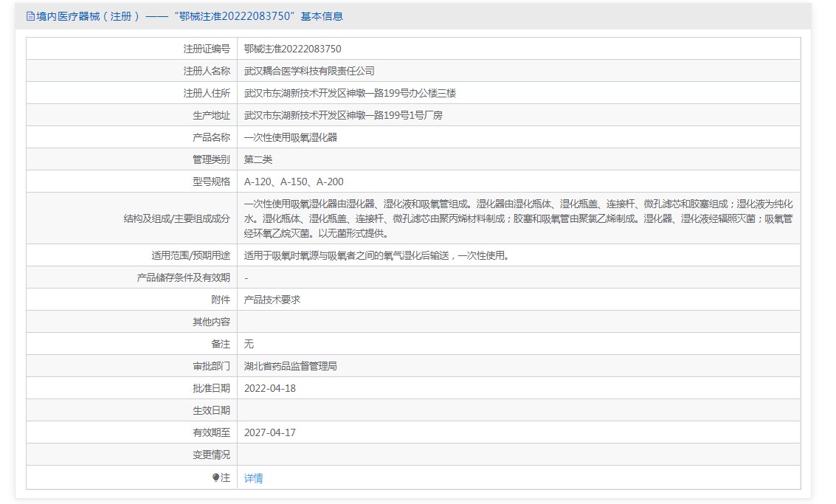Select registration number value 鄂械注准20222083750
Screen dimensions: 836x504
(x=293, y=49)
